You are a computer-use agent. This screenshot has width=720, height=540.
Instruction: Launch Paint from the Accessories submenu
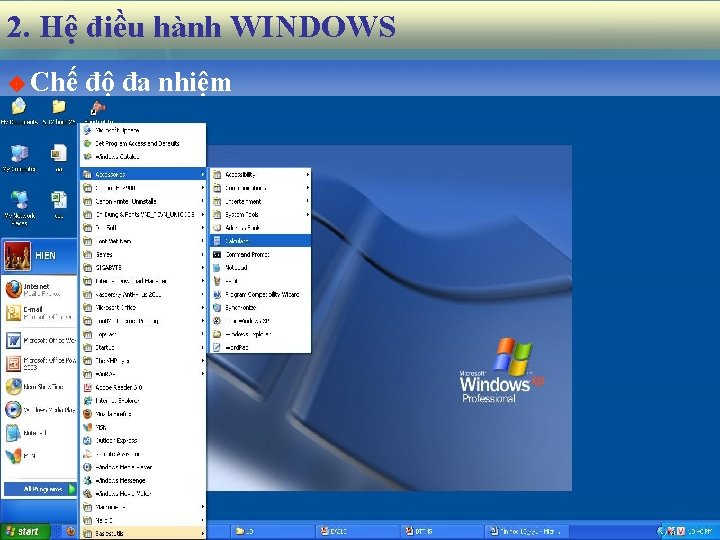pyautogui.click(x=260, y=281)
